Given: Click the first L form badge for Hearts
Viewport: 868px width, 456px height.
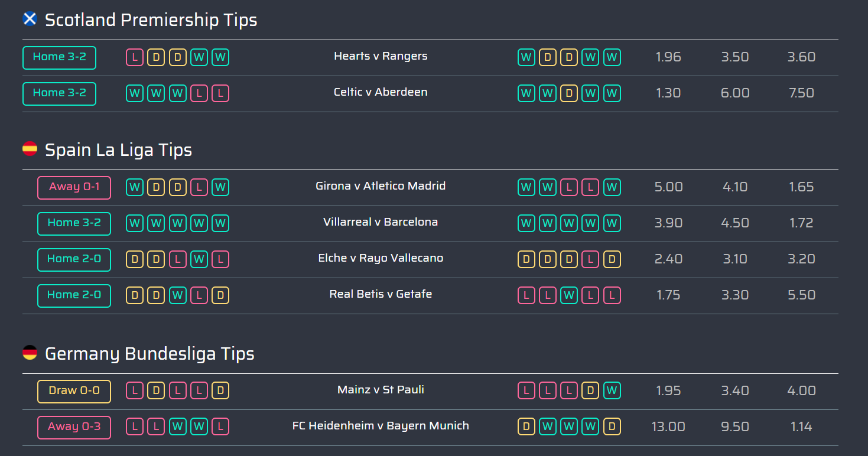Looking at the screenshot, I should [x=135, y=57].
